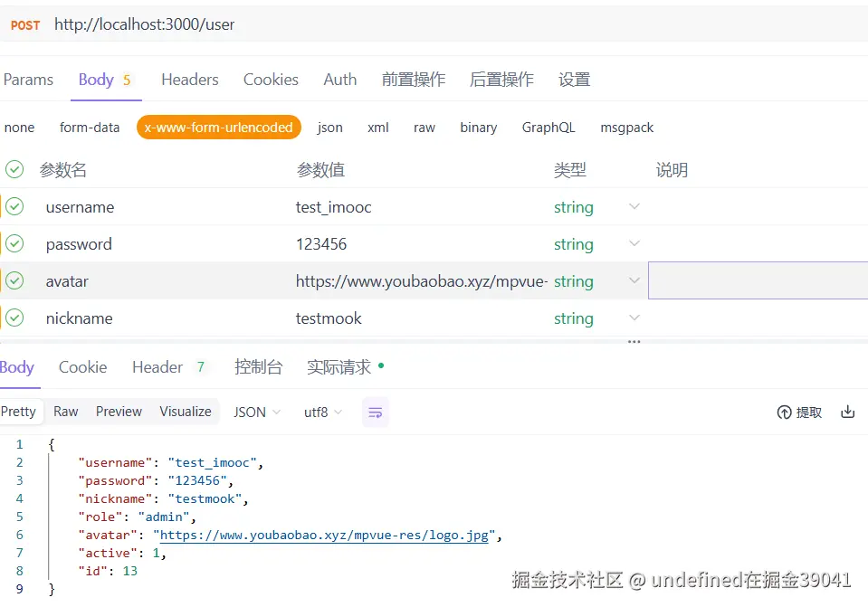This screenshot has height=607, width=868.
Task: Uncheck the nickname parameter checkbox
Action: (x=14, y=318)
